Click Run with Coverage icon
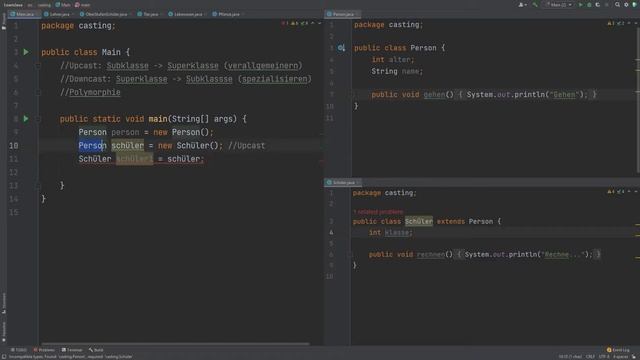Screen dimensions: 640x360 [598, 5]
